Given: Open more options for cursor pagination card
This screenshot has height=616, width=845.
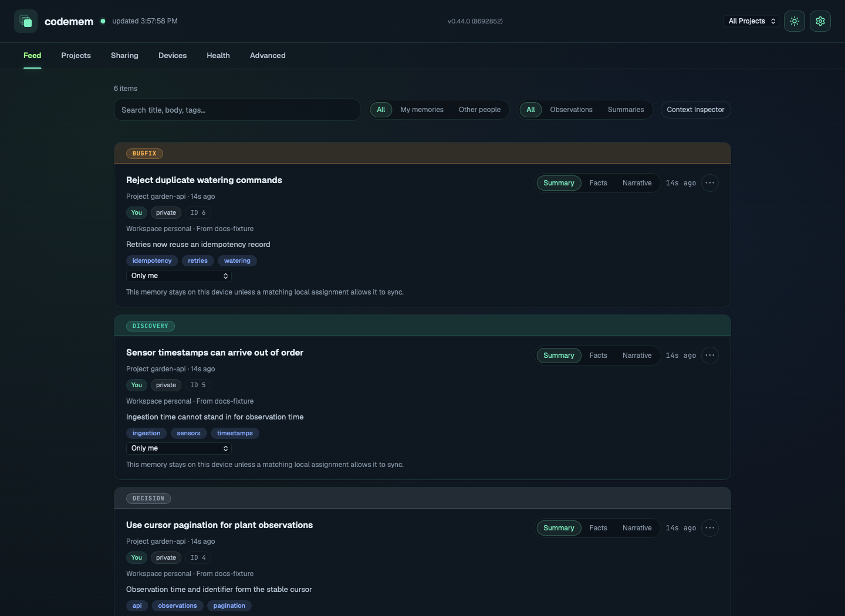Looking at the screenshot, I should (710, 528).
